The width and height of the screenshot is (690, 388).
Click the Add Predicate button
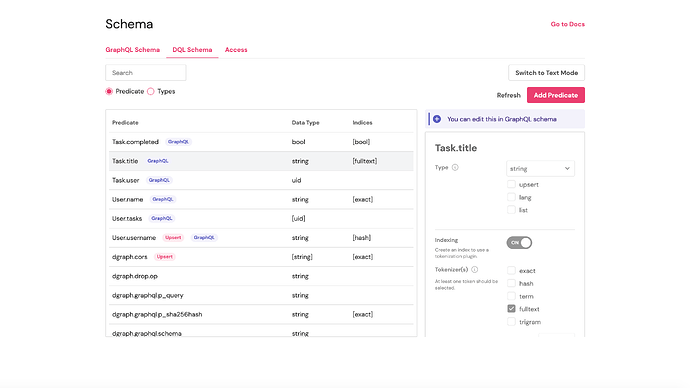pyautogui.click(x=556, y=95)
